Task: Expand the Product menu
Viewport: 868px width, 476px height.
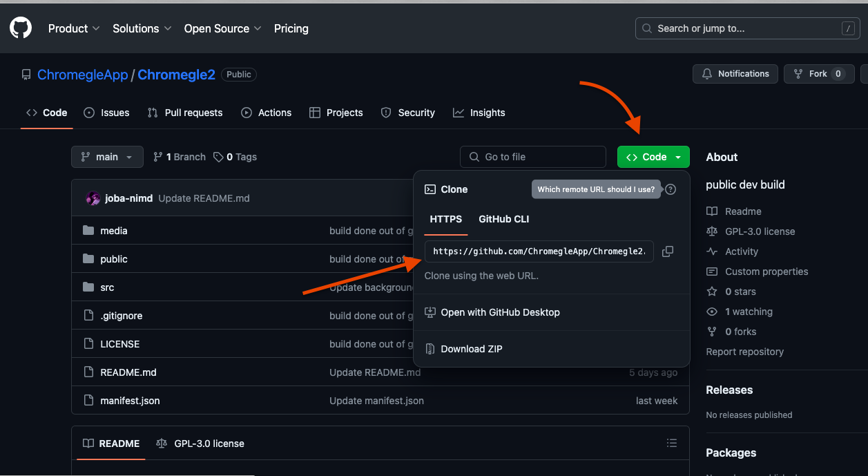Action: [74, 28]
